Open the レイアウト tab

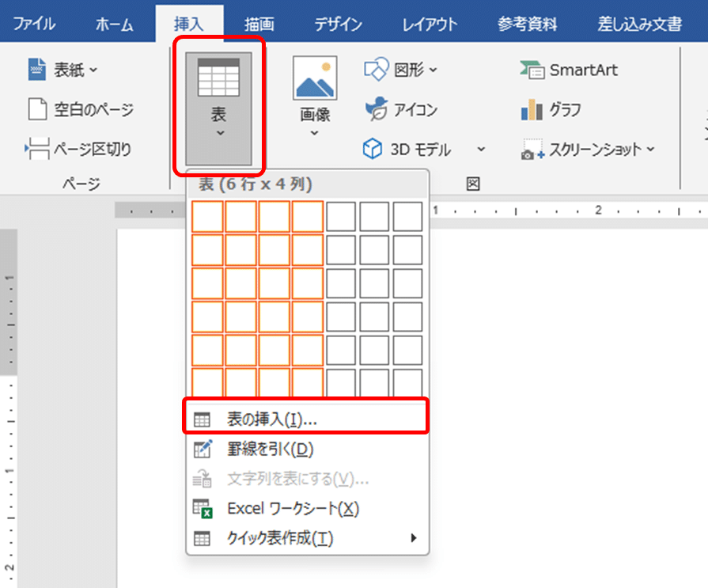430,25
